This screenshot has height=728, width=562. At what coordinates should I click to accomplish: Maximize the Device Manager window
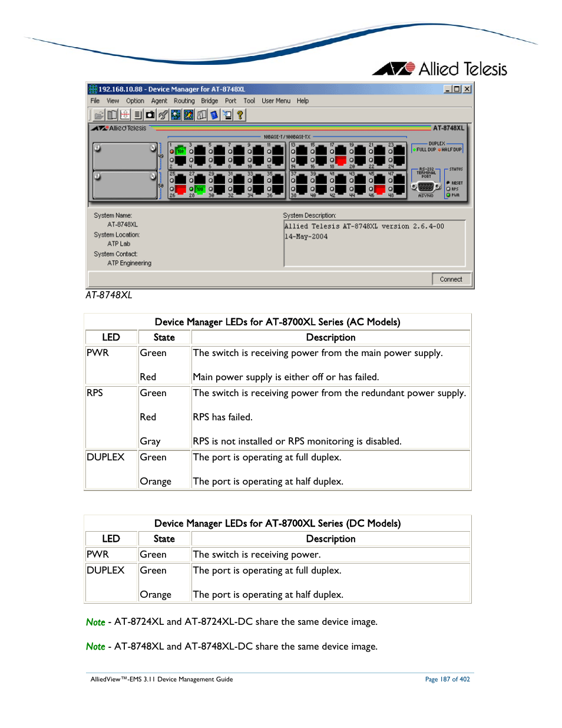(x=457, y=89)
